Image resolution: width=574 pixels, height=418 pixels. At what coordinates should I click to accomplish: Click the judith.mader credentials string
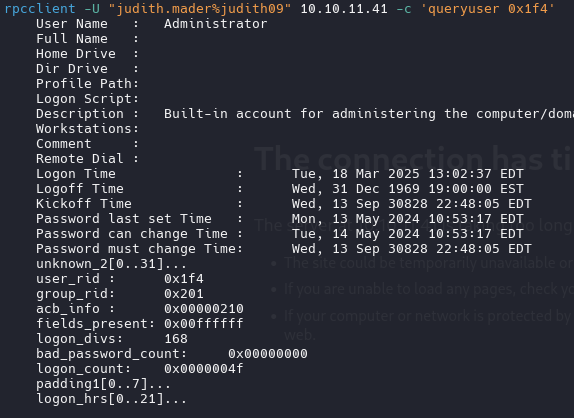click(203, 8)
